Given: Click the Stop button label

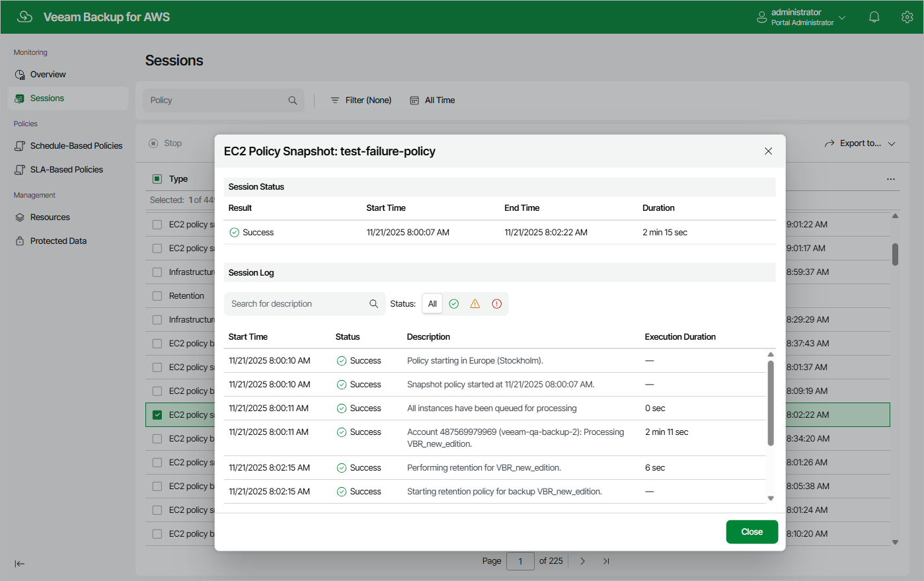Looking at the screenshot, I should point(173,143).
